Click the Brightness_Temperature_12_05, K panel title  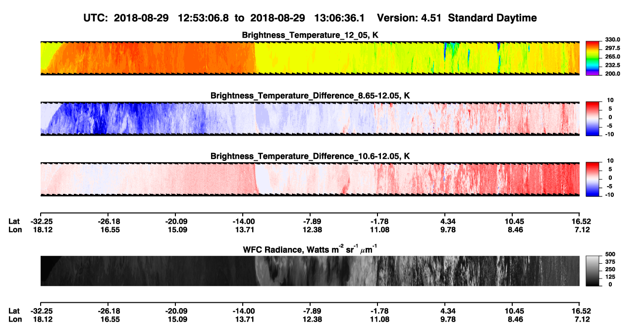(x=310, y=35)
